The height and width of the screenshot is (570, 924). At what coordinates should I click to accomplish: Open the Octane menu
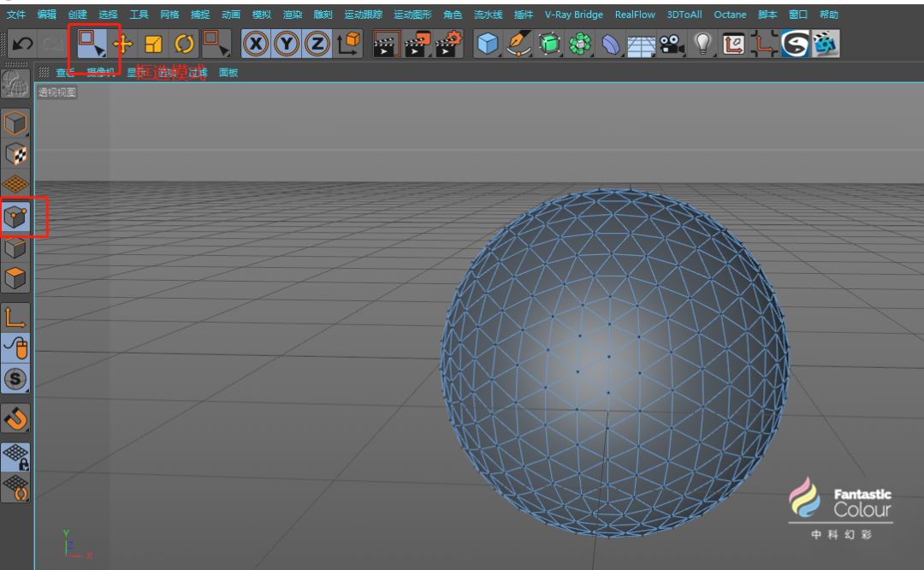(730, 15)
